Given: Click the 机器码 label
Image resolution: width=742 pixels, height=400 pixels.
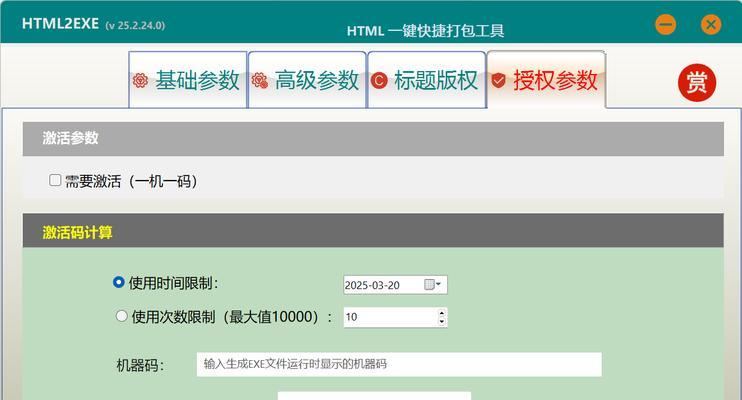Looking at the screenshot, I should click(x=140, y=365).
